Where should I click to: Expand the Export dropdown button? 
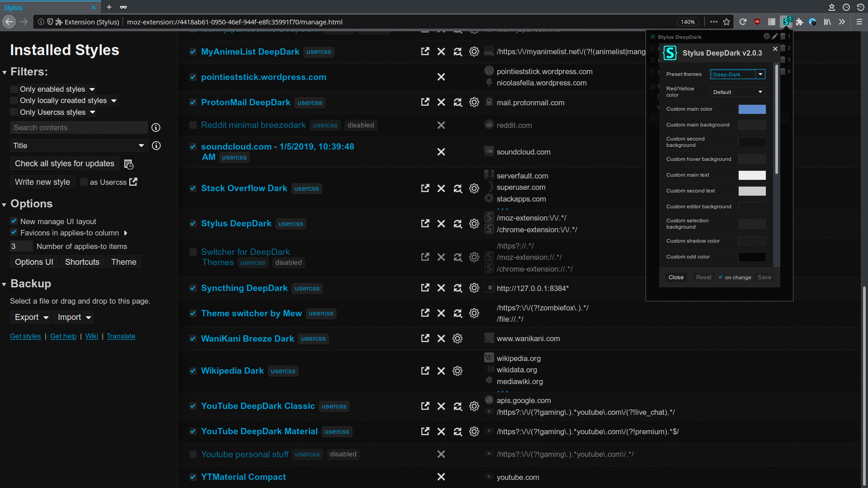30,317
